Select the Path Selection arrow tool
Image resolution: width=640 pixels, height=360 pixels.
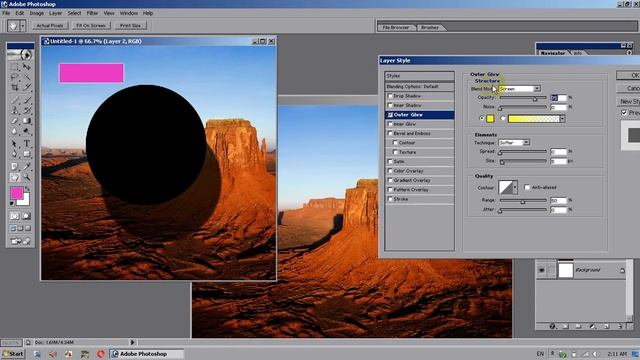14,144
